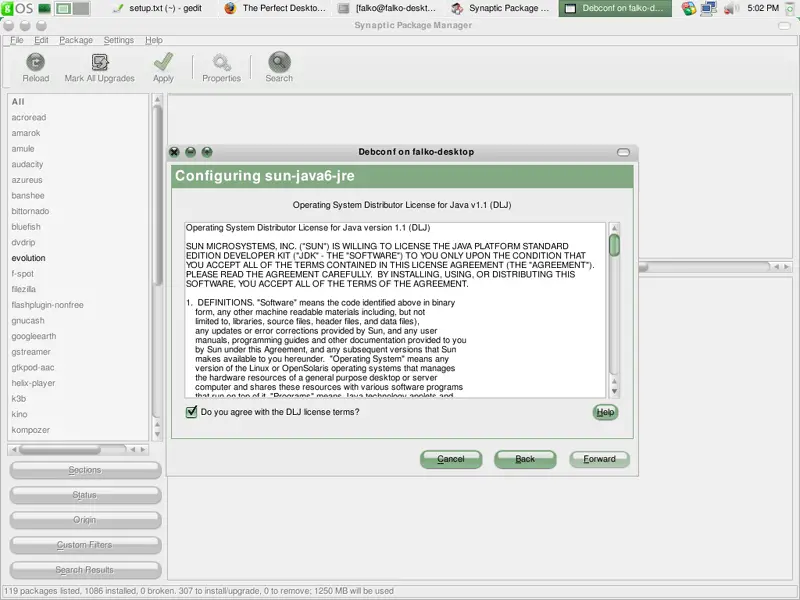Click the colorful tray icon next to taskbar
The width and height of the screenshot is (800, 600).
[689, 8]
